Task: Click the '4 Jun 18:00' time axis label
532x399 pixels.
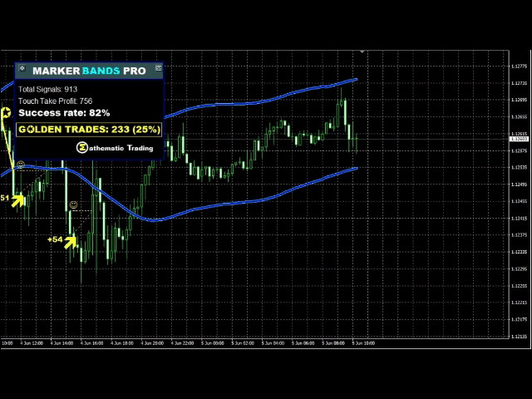Action: (122, 343)
